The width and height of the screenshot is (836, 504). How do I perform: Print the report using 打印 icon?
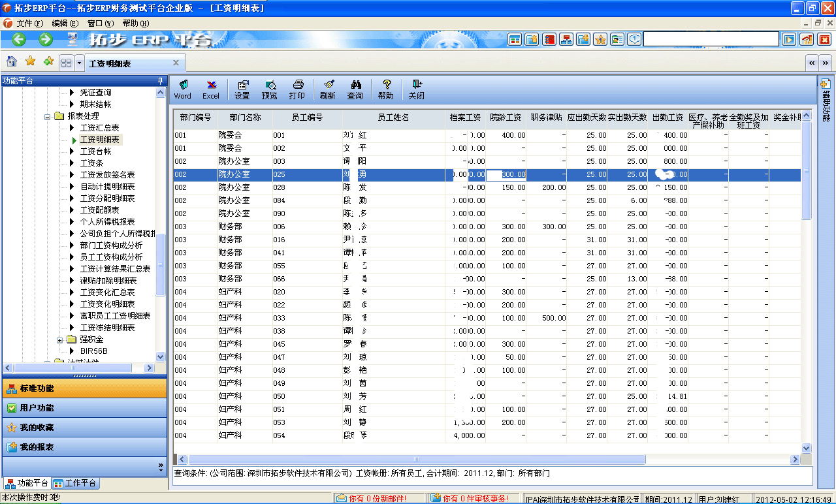coord(297,89)
